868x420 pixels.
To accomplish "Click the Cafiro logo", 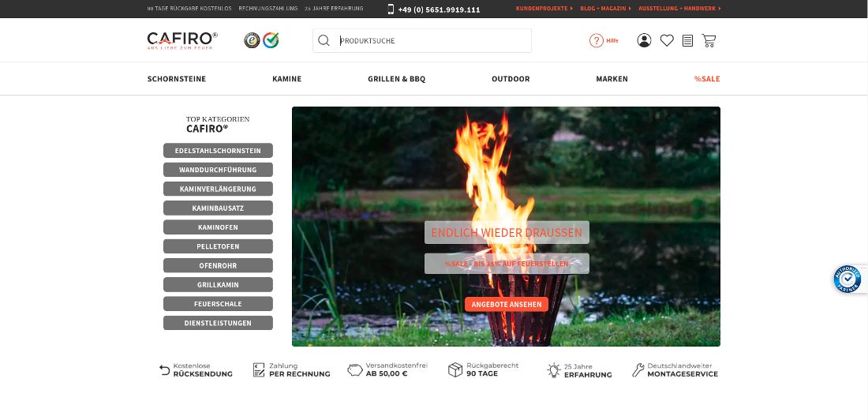I will [182, 40].
